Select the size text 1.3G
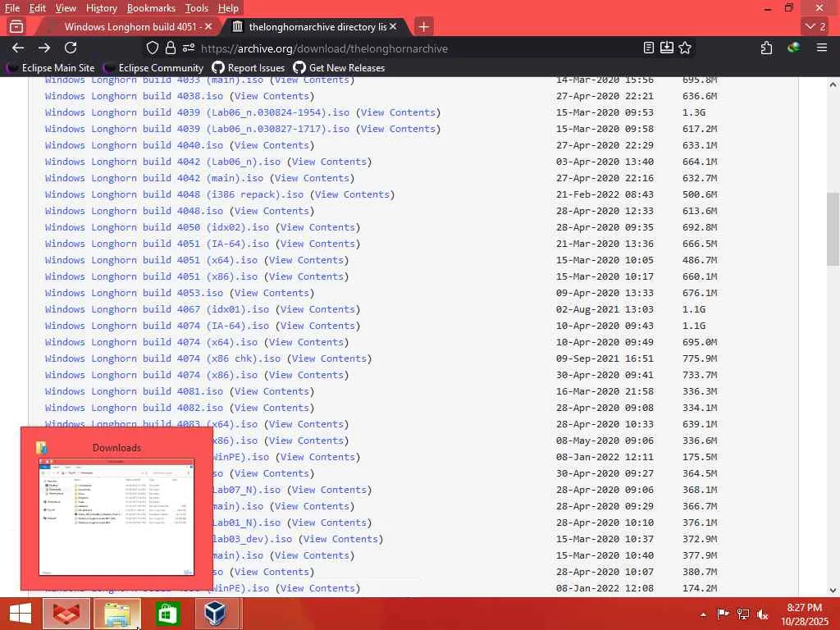 tap(694, 112)
